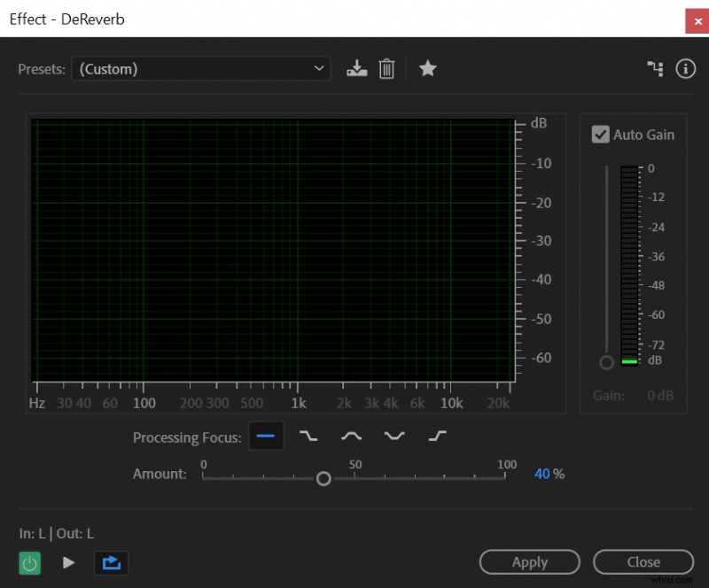709x588 pixels.
Task: Toggle the effect power button off
Action: (x=29, y=562)
